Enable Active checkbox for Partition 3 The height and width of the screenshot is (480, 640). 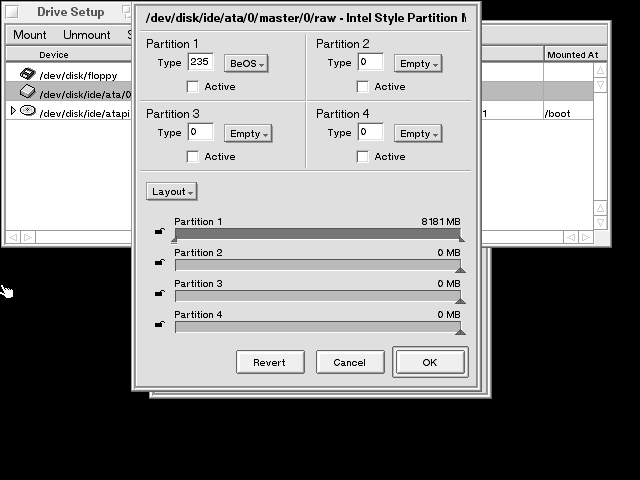tap(193, 157)
